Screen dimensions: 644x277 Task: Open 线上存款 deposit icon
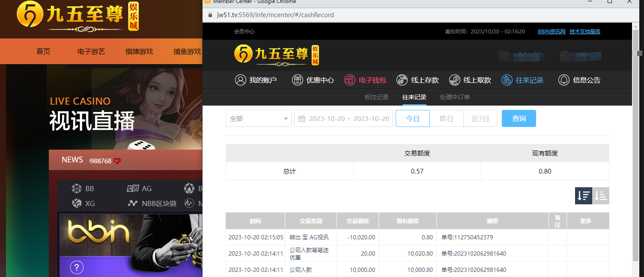[402, 80]
